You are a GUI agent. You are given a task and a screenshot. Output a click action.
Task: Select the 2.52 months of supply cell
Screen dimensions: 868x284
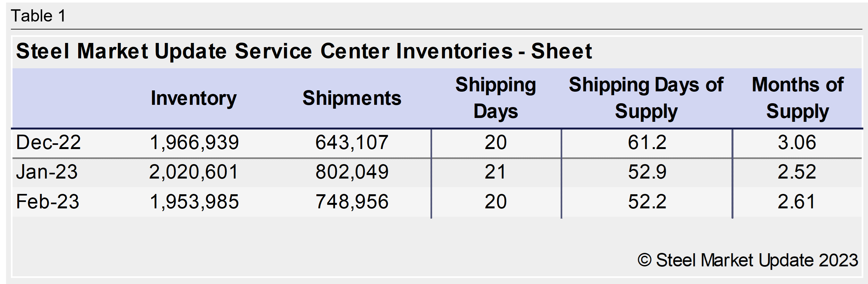pos(797,172)
